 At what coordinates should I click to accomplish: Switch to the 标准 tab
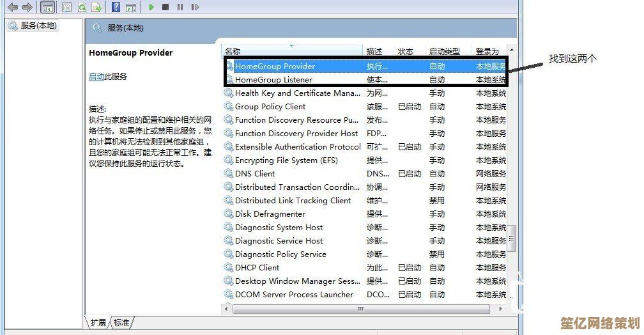121,322
